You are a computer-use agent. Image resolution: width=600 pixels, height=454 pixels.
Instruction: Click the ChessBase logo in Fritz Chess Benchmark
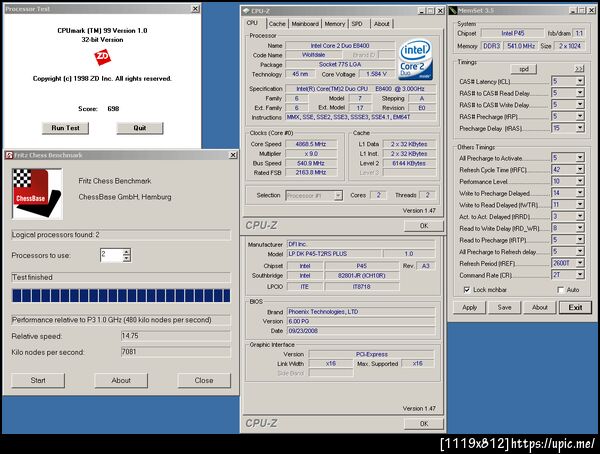coord(37,194)
